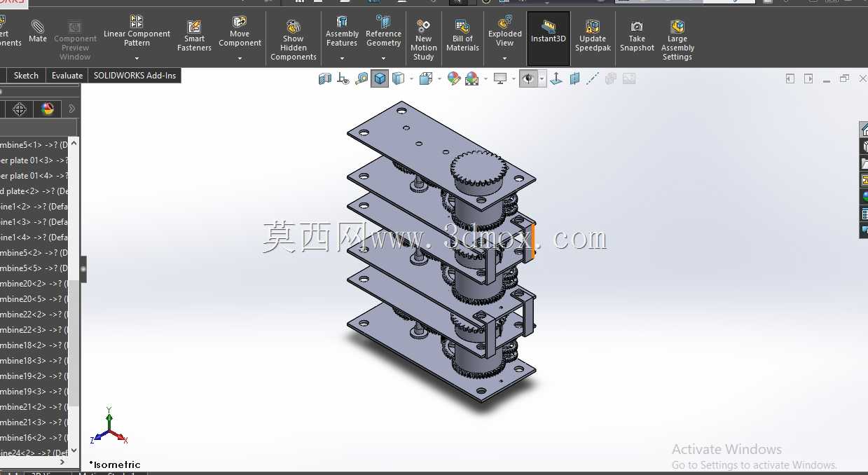Expand the Move Component dropdown arrow
This screenshot has height=475, width=868.
click(240, 58)
